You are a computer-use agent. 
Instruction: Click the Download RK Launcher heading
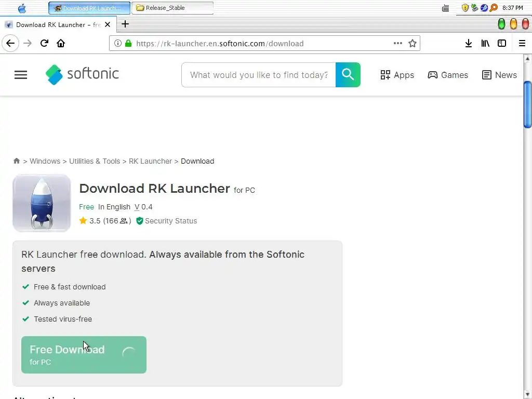(154, 188)
